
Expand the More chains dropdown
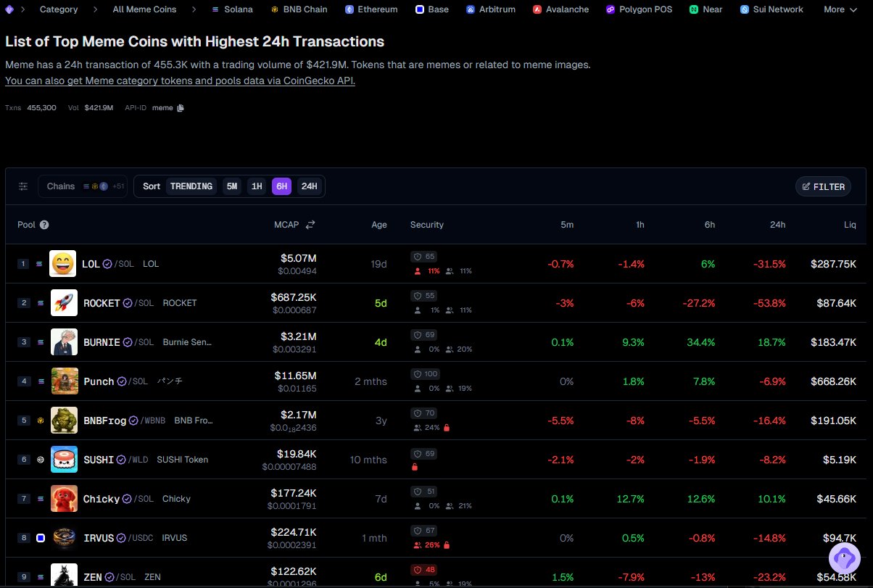[840, 9]
